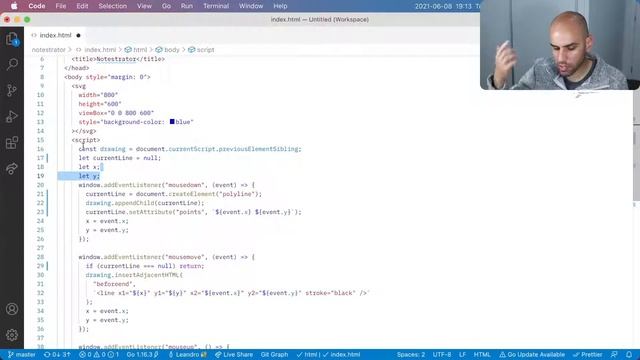
Task: Open the Search view in activity bar
Action: [12, 64]
